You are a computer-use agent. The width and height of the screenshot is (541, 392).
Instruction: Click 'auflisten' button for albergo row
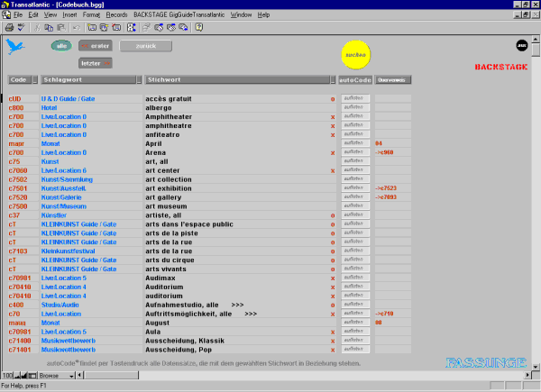point(354,107)
